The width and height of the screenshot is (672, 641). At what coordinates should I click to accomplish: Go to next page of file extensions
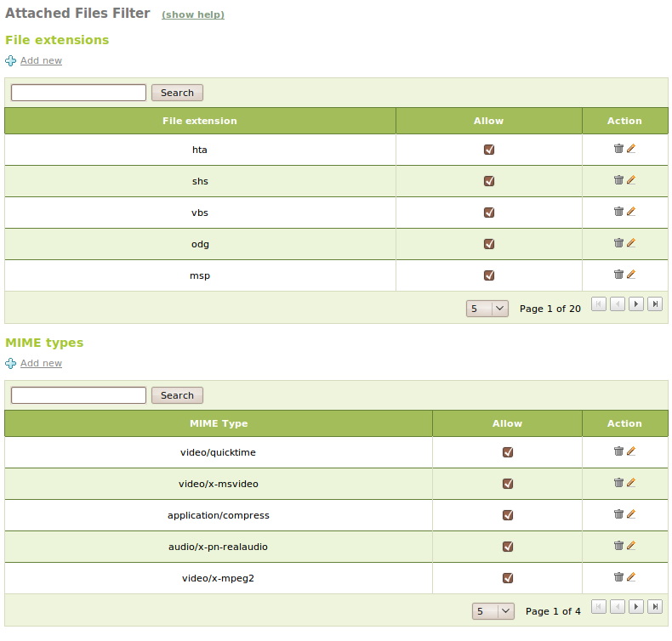(636, 304)
